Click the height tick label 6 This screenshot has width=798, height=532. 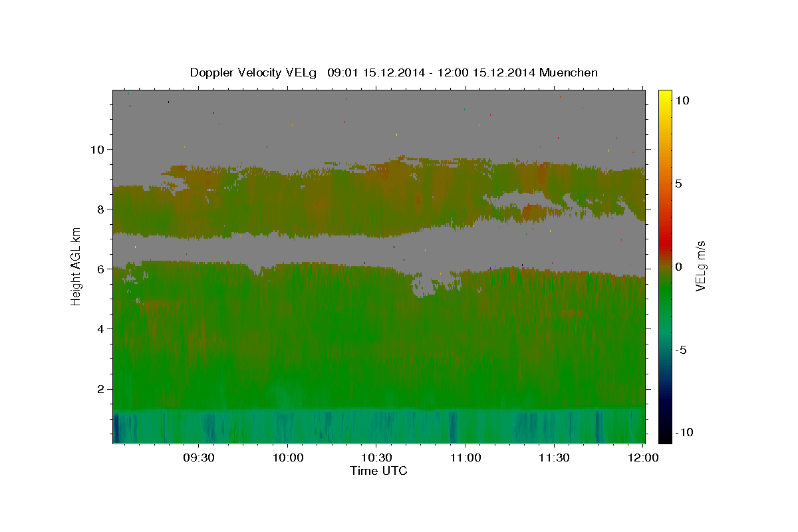point(102,269)
